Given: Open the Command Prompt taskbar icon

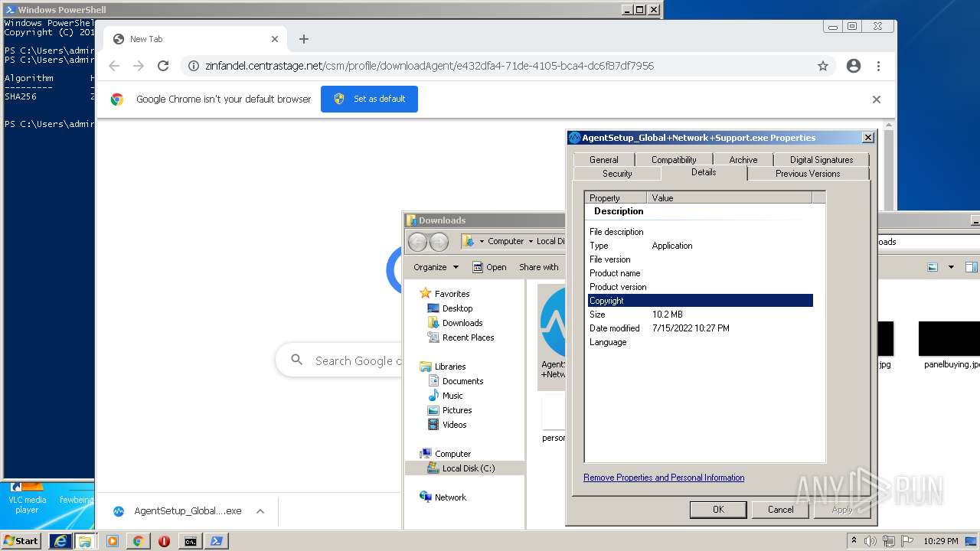Looking at the screenshot, I should pyautogui.click(x=190, y=541).
